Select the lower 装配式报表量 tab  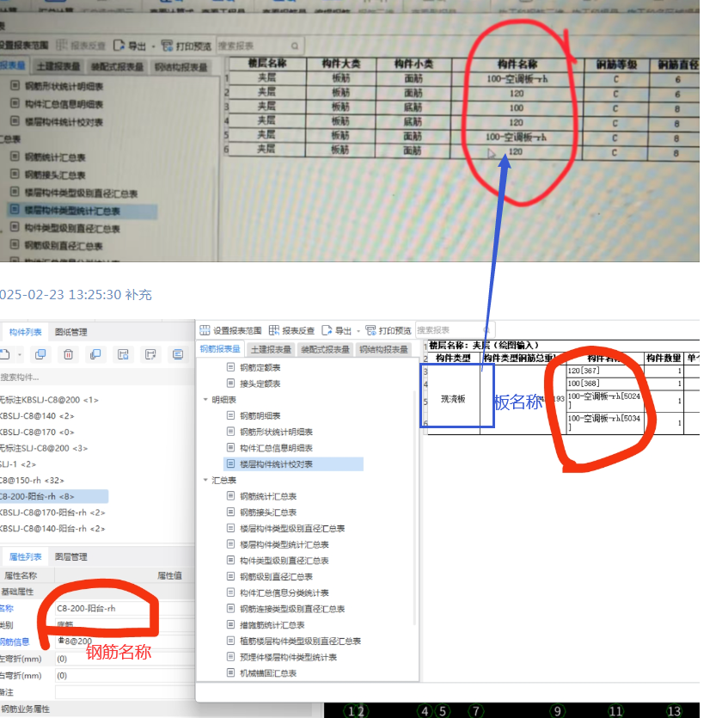pyautogui.click(x=325, y=349)
